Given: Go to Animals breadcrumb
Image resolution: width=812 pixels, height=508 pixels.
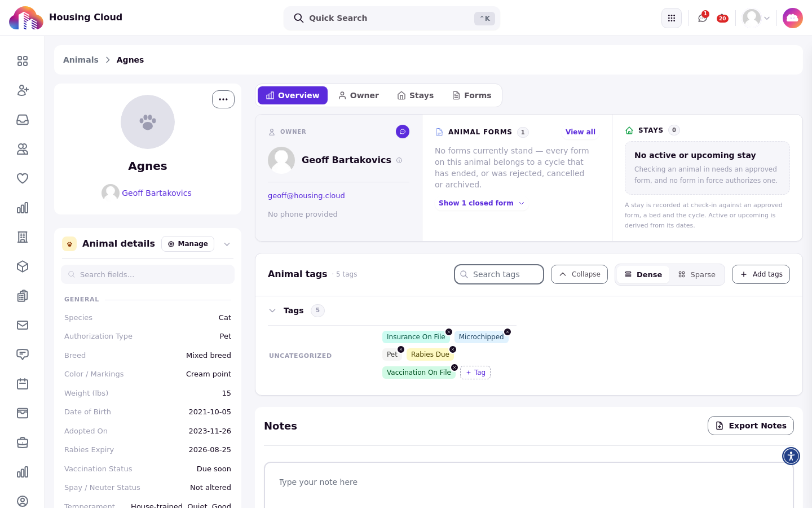Looking at the screenshot, I should 81,60.
